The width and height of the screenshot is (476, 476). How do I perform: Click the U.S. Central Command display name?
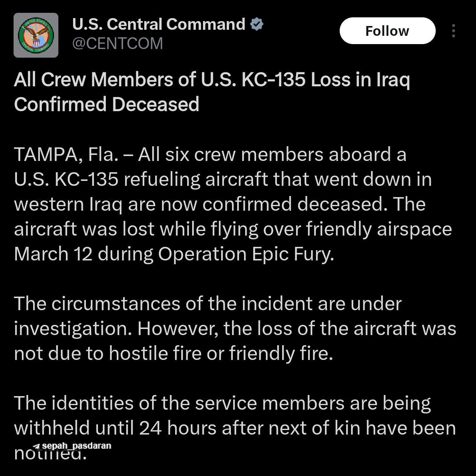[x=159, y=24]
